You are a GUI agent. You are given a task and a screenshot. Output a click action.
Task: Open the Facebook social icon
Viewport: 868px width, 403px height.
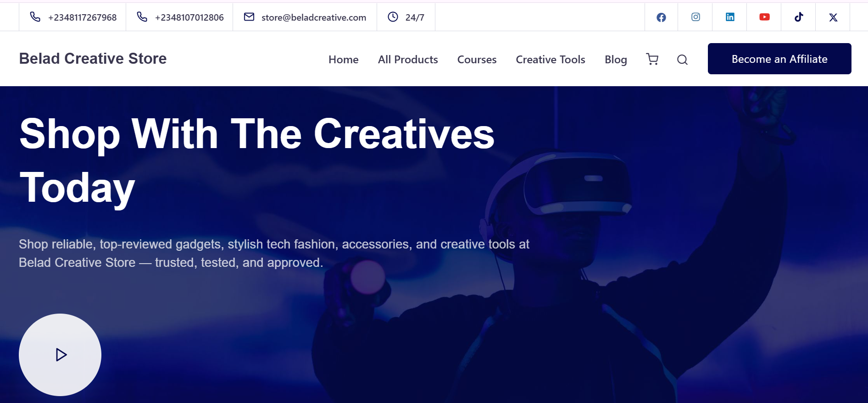(x=661, y=17)
